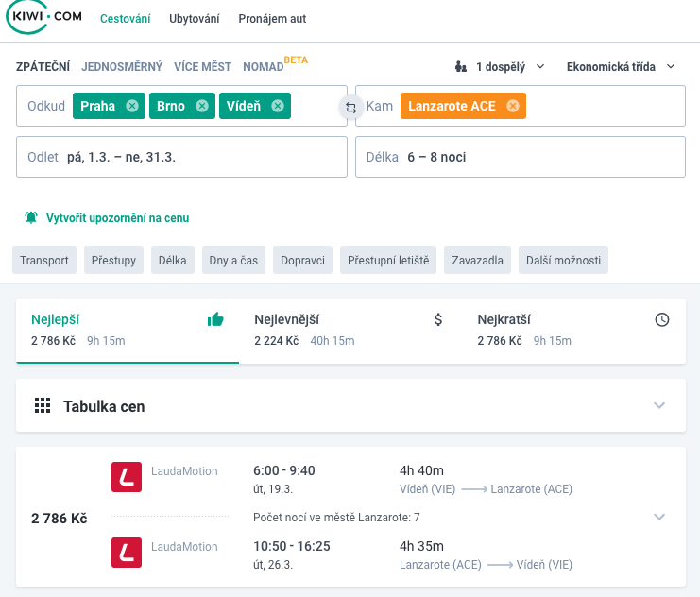Viewport: 700px width, 597px height.
Task: Click LaudaMotion logo for return flight
Action: click(127, 553)
